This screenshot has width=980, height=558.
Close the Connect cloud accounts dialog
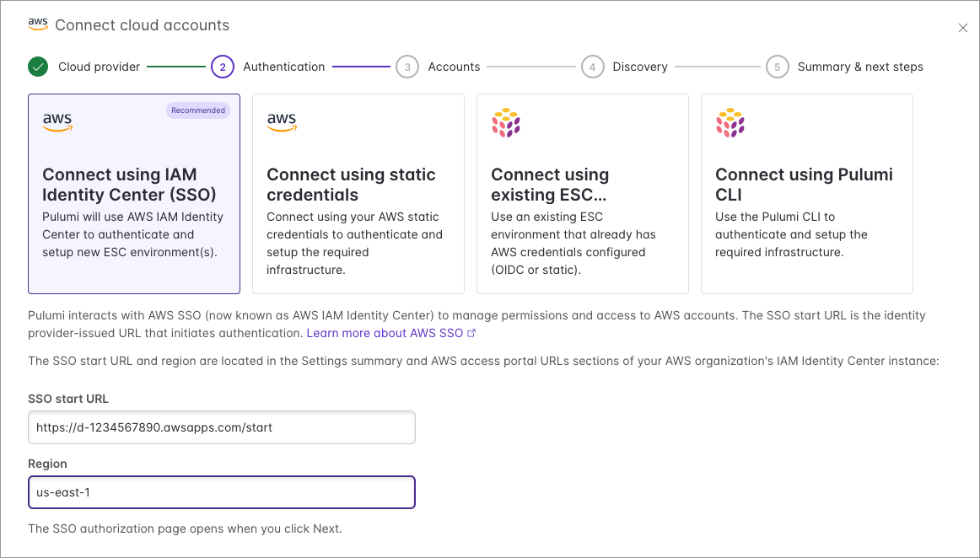click(962, 28)
